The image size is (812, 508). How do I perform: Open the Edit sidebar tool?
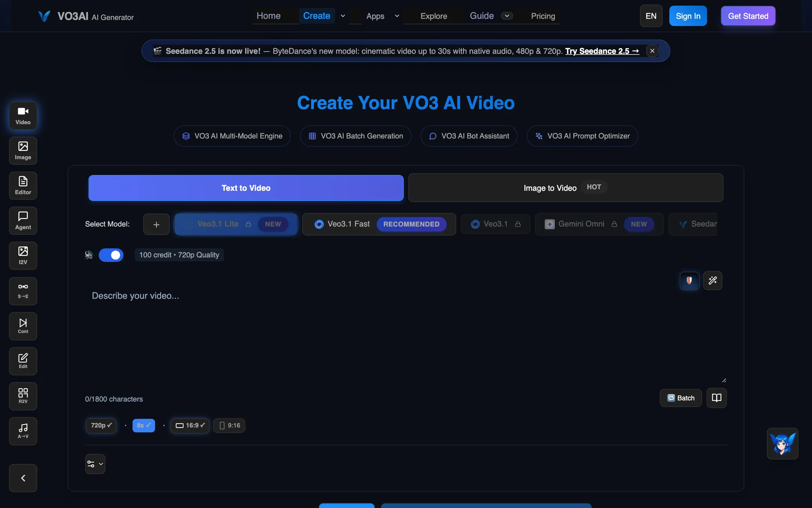23,361
